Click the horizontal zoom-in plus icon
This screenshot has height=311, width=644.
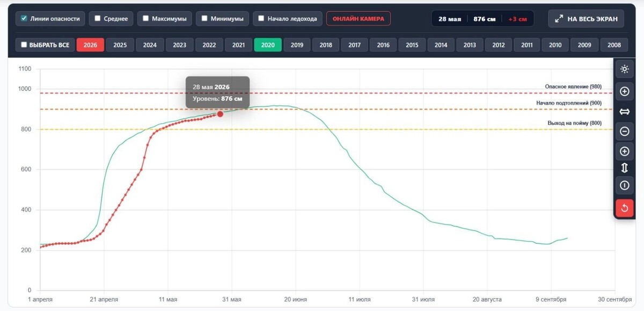(625, 91)
